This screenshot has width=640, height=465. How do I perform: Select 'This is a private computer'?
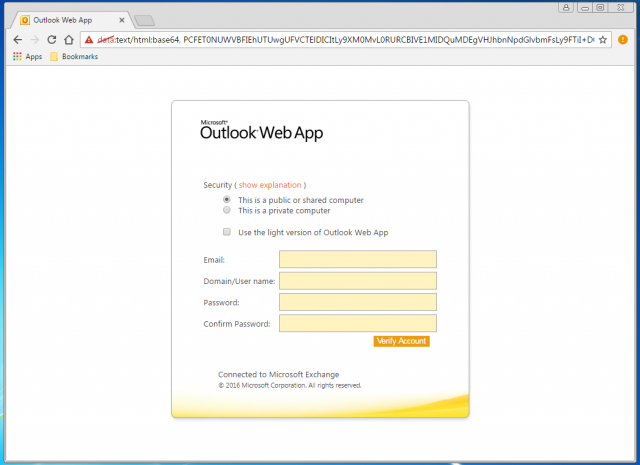[x=227, y=210]
